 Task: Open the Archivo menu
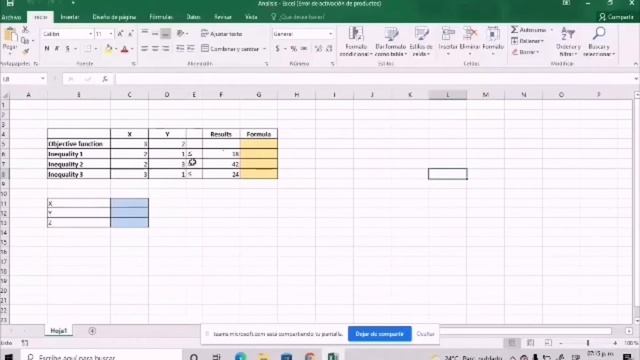coord(11,17)
